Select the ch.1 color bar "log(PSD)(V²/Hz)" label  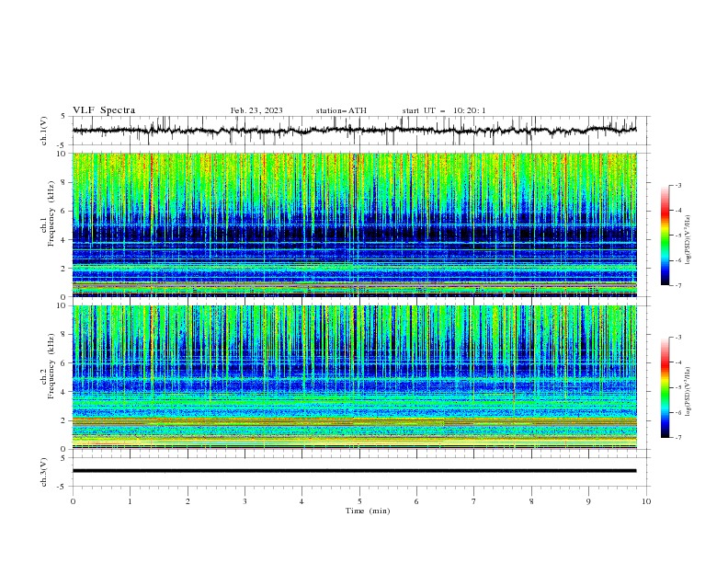pos(688,240)
